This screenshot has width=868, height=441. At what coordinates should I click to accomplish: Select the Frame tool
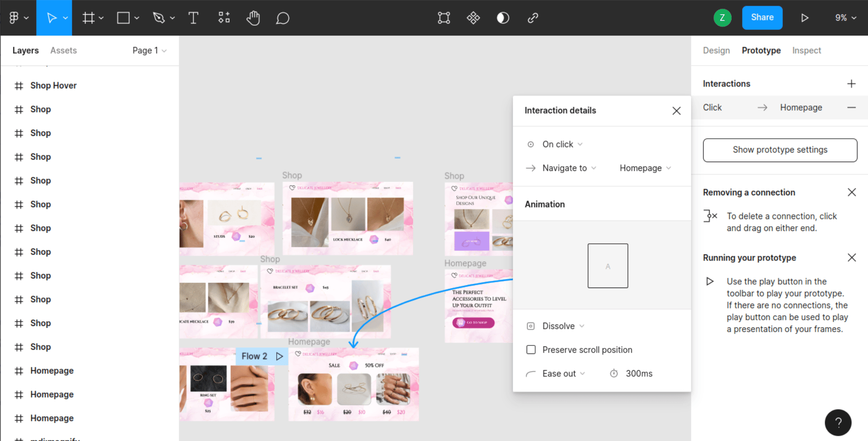tap(88, 18)
